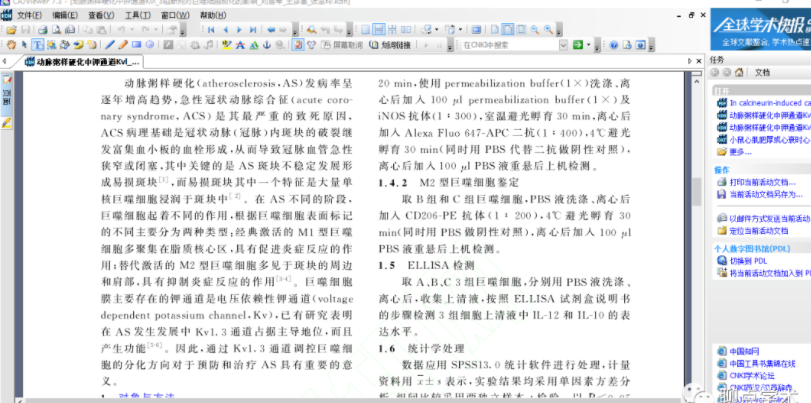Image resolution: width=811 pixels, height=403 pixels.
Task: Expand the redo dropdown arrow
Action: (x=156, y=30)
